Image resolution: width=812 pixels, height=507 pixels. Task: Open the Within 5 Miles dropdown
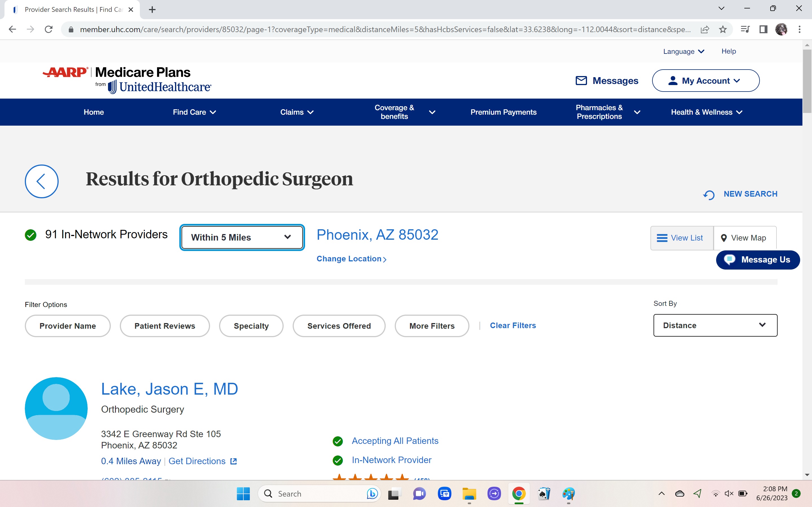pyautogui.click(x=242, y=237)
